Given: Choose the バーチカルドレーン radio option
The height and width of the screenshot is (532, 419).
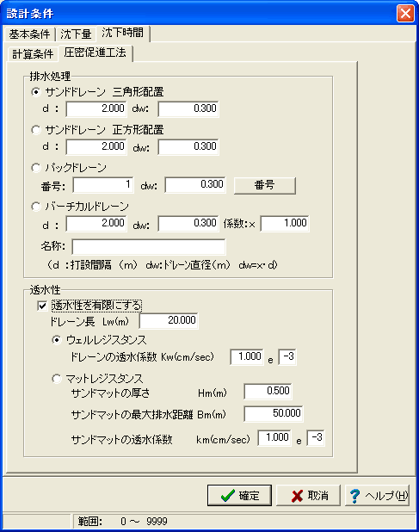Looking at the screenshot, I should point(36,207).
